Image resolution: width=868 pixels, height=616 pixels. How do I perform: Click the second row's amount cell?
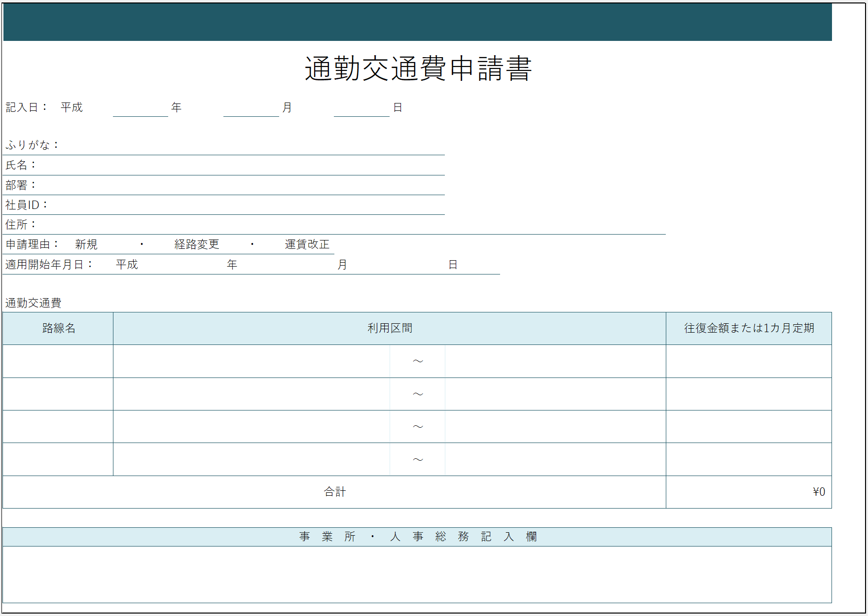pos(748,394)
